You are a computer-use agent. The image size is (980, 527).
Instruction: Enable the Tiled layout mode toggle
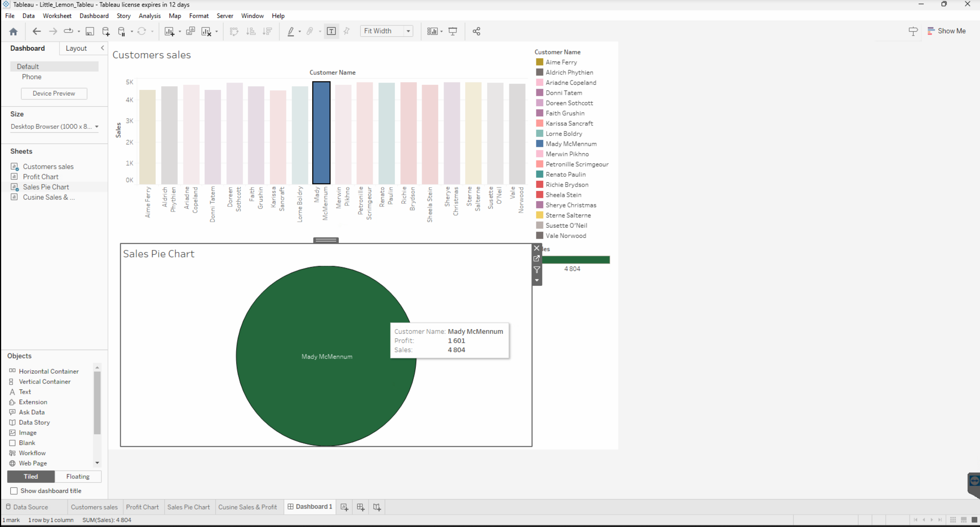(x=30, y=476)
